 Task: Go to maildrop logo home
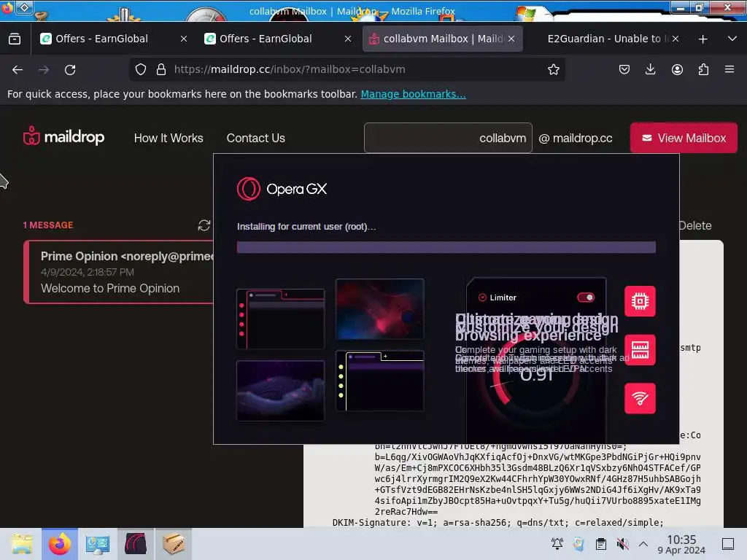point(64,137)
